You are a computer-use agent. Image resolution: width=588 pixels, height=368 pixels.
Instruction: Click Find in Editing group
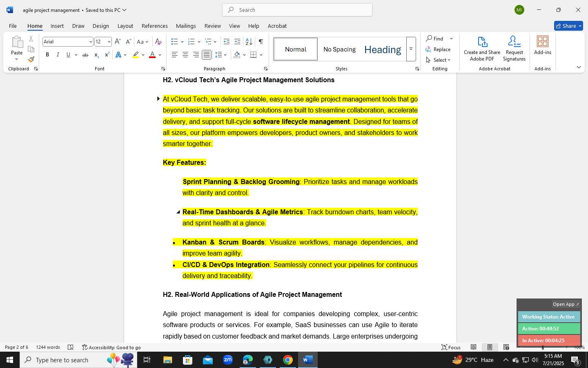pyautogui.click(x=435, y=38)
